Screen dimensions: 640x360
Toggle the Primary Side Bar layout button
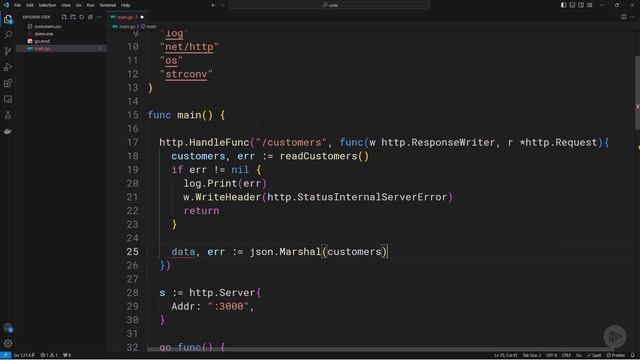pyautogui.click(x=563, y=5)
